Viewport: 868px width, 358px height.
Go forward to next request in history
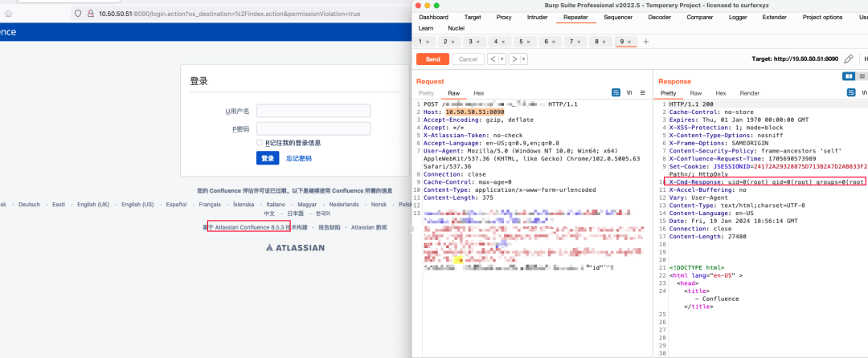514,59
